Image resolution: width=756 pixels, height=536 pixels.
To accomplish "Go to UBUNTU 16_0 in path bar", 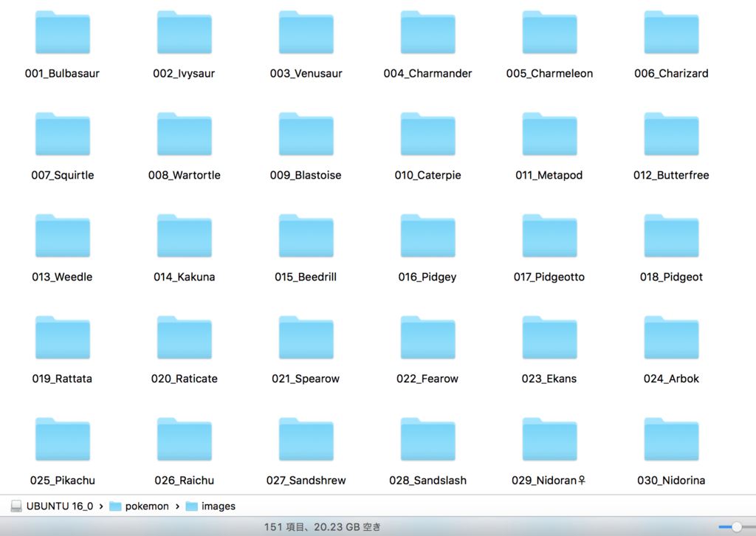I will 52,506.
